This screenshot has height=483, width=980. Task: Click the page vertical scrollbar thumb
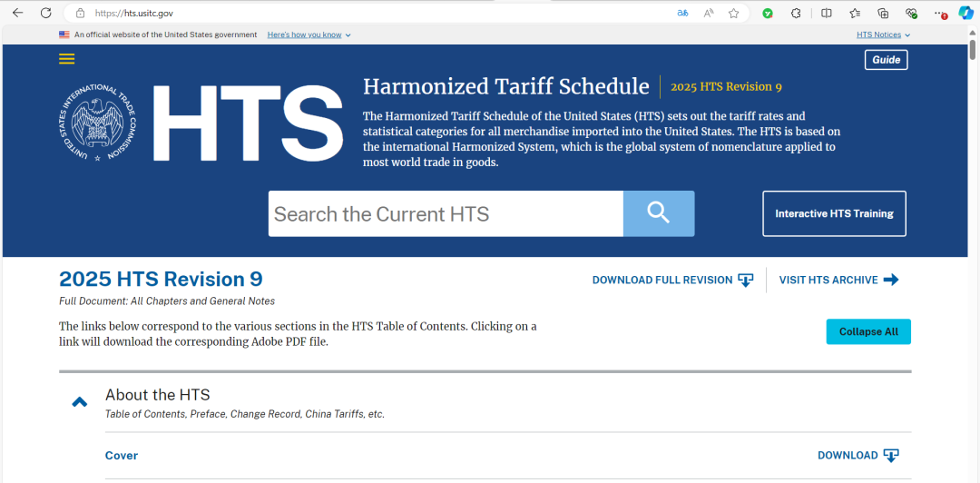coord(973,49)
